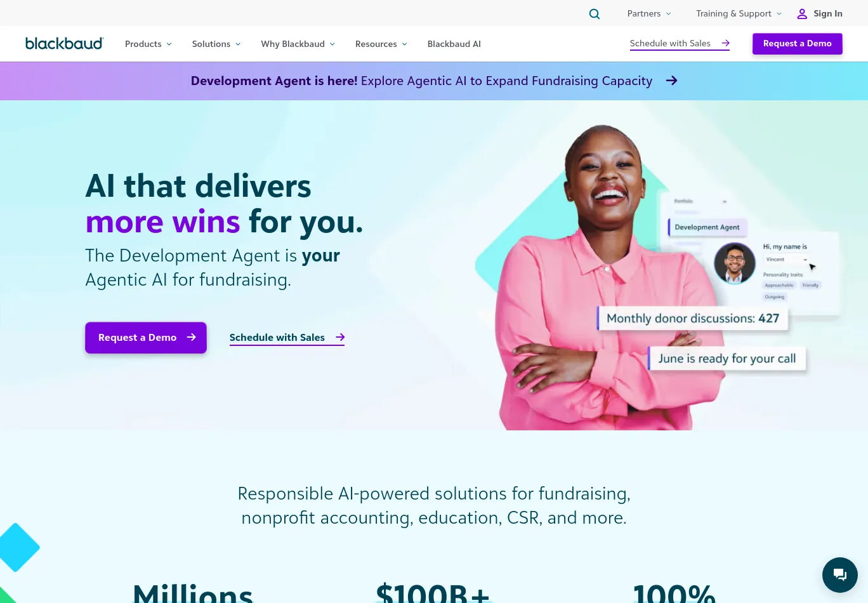Image resolution: width=868 pixels, height=603 pixels.
Task: Follow the hero Schedule with Sales link
Action: [287, 338]
